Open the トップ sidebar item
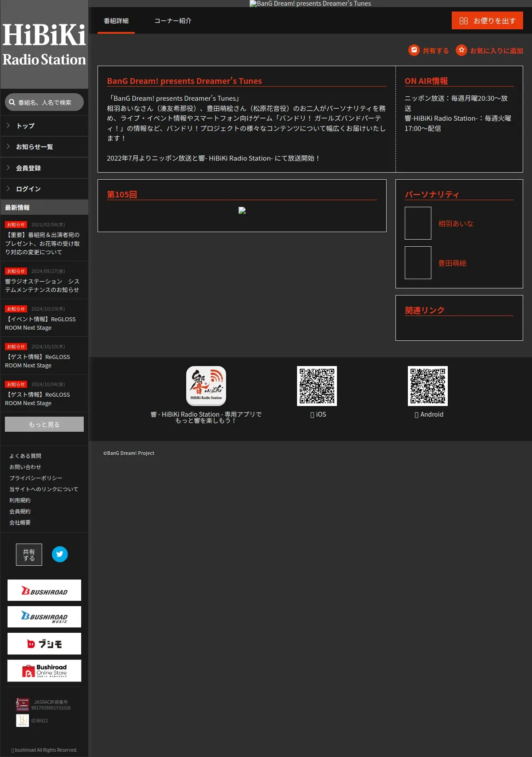 coord(44,126)
